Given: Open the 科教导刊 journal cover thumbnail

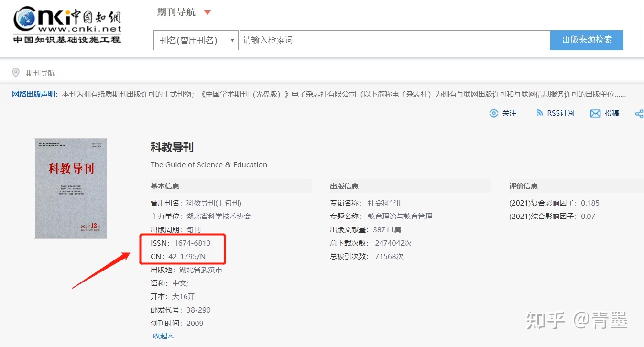Looking at the screenshot, I should coord(70,188).
